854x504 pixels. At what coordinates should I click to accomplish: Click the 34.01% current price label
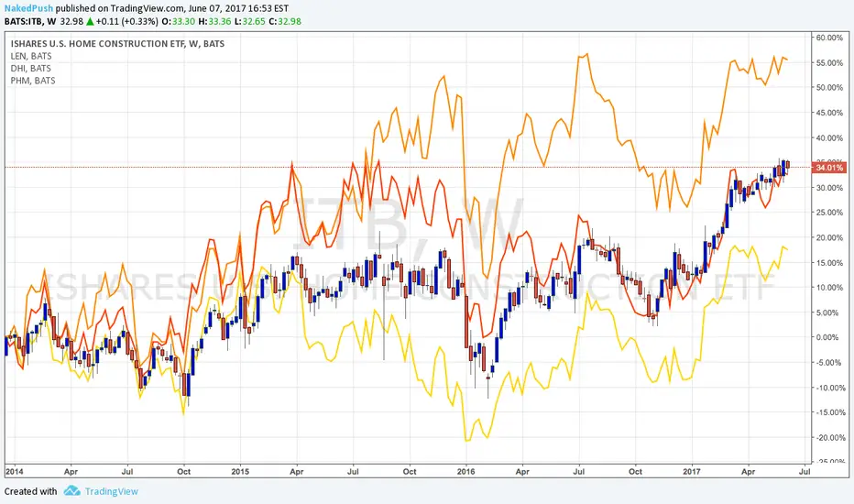point(829,168)
